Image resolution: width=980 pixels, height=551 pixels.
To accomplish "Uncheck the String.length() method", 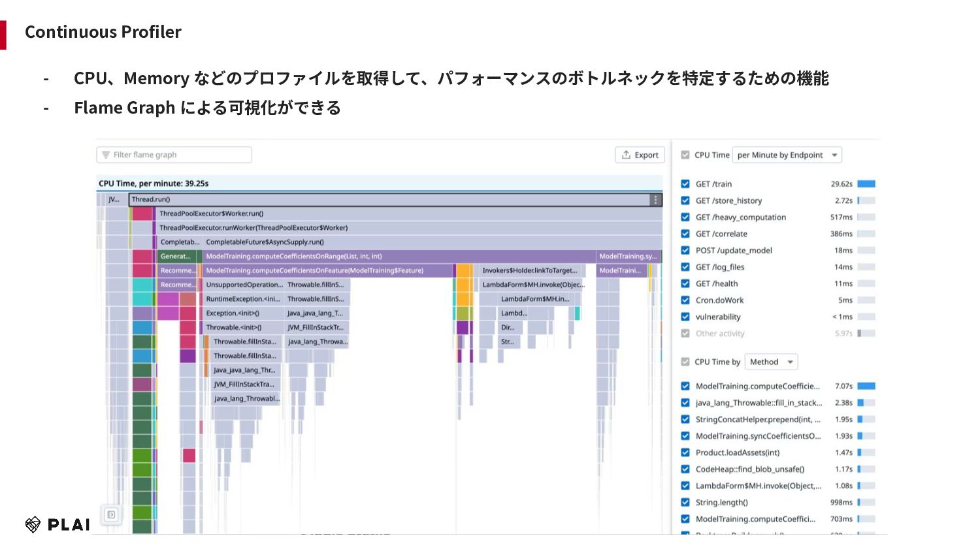I will coord(685,502).
